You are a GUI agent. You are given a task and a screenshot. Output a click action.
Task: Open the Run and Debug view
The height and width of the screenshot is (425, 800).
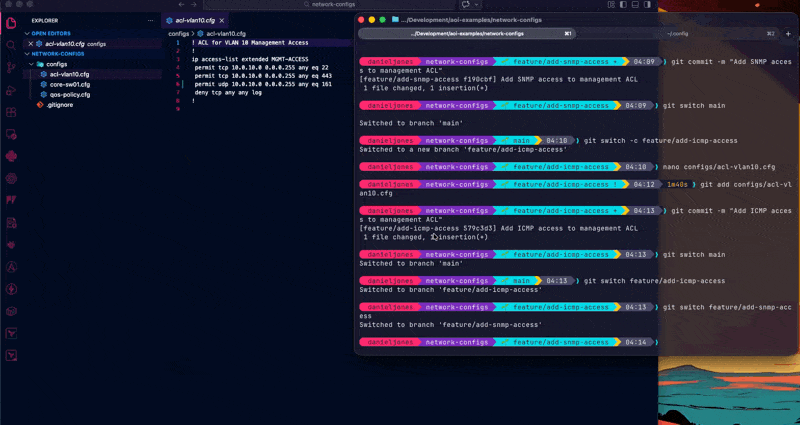click(11, 90)
